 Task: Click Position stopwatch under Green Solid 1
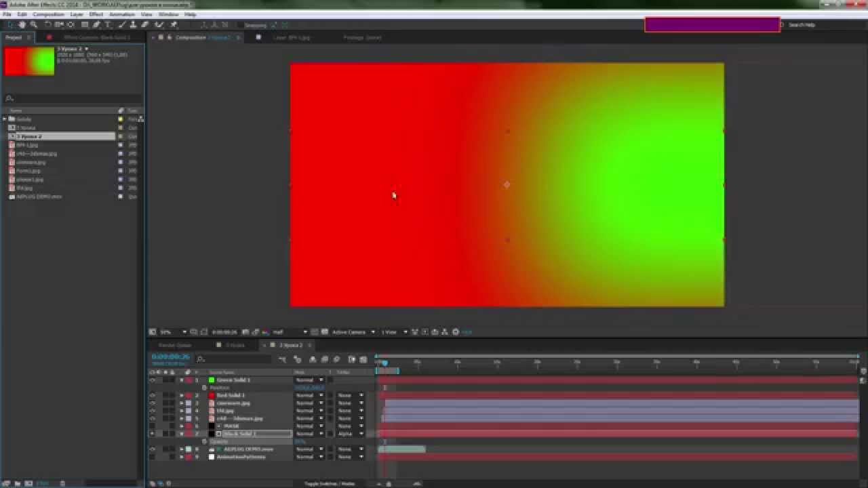204,388
